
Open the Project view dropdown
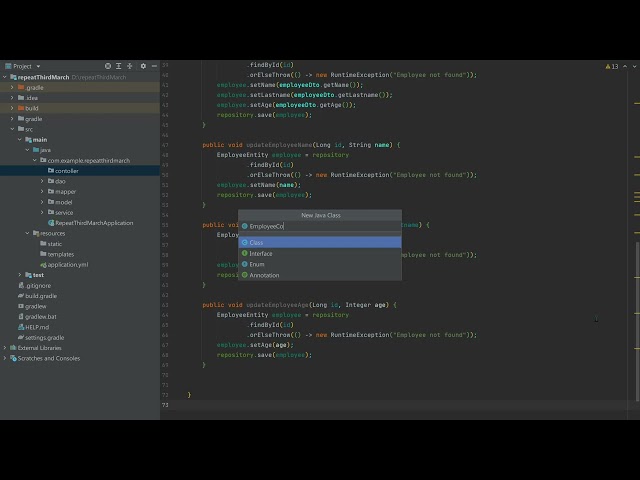(x=38, y=66)
